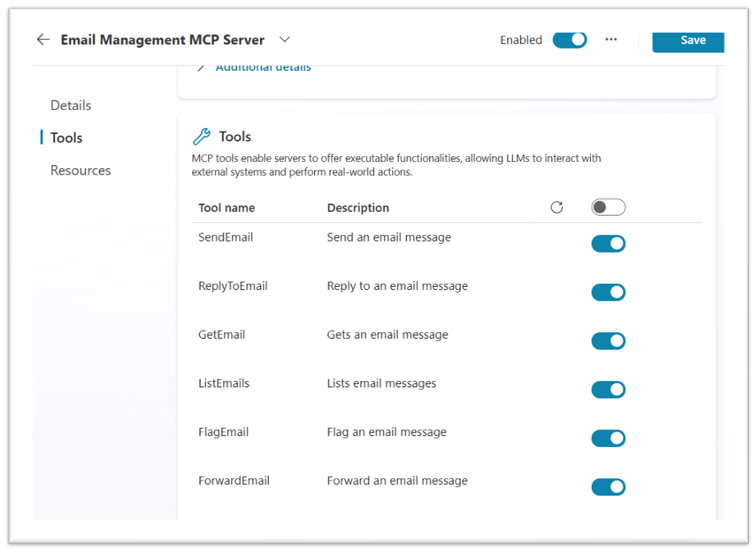Disable the SendEmail tool

tap(608, 244)
